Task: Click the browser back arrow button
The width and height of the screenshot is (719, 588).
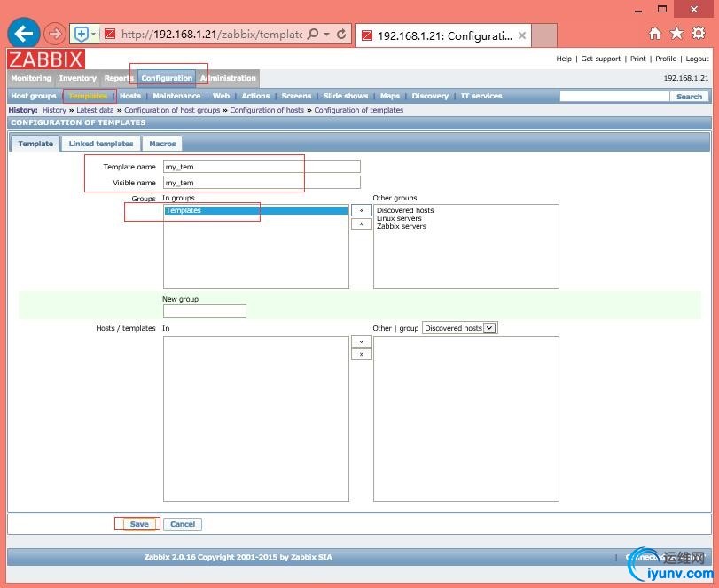Action: click(24, 33)
